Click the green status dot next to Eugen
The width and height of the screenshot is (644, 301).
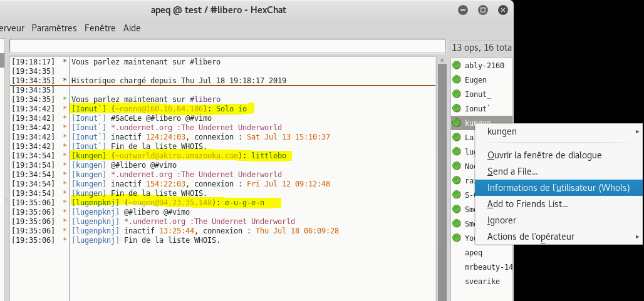click(456, 79)
